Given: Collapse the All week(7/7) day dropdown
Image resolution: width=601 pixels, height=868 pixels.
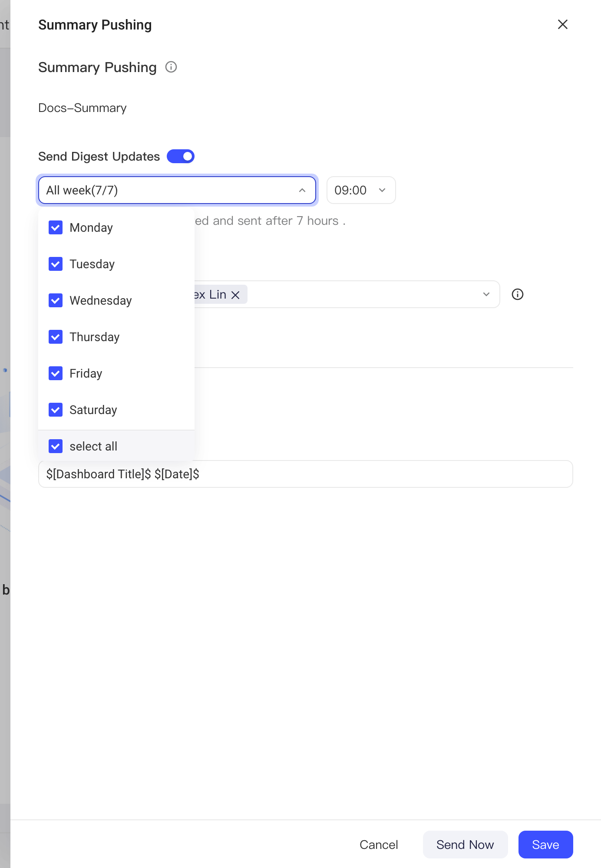Looking at the screenshot, I should click(x=177, y=190).
